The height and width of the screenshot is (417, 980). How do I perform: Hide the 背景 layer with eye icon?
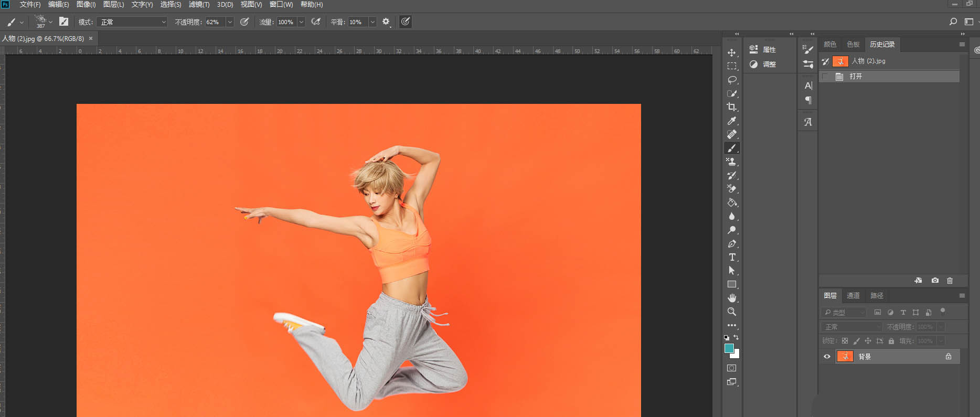(827, 357)
